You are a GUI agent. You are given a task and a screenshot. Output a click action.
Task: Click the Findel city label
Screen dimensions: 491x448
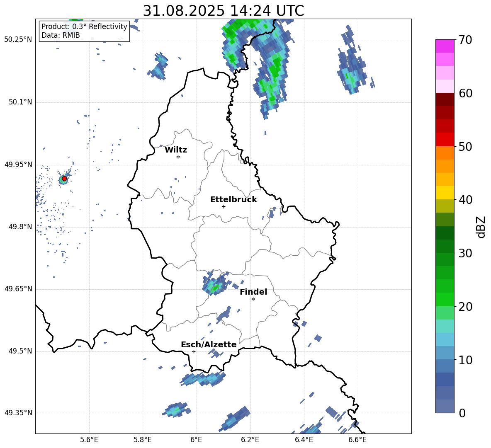coord(253,292)
